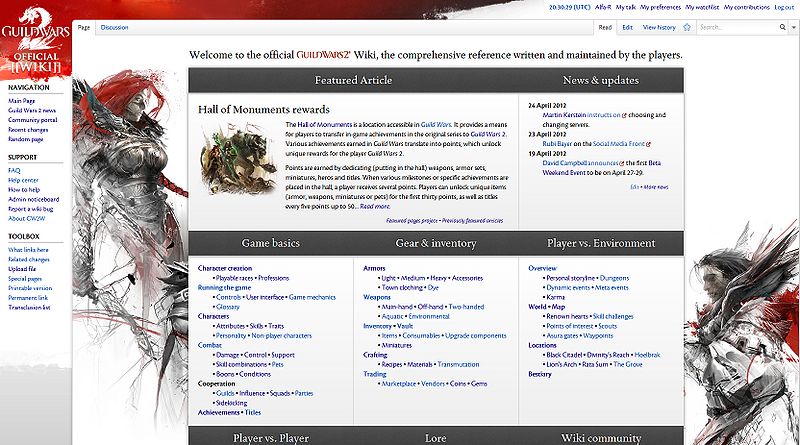Open the Professions link in Game basics
Screen dimensions: 800x445
coord(273,278)
